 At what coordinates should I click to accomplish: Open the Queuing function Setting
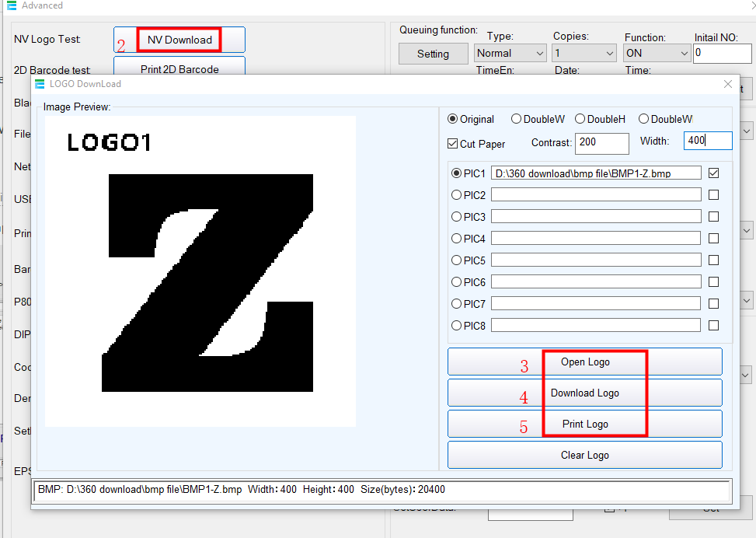click(x=433, y=54)
